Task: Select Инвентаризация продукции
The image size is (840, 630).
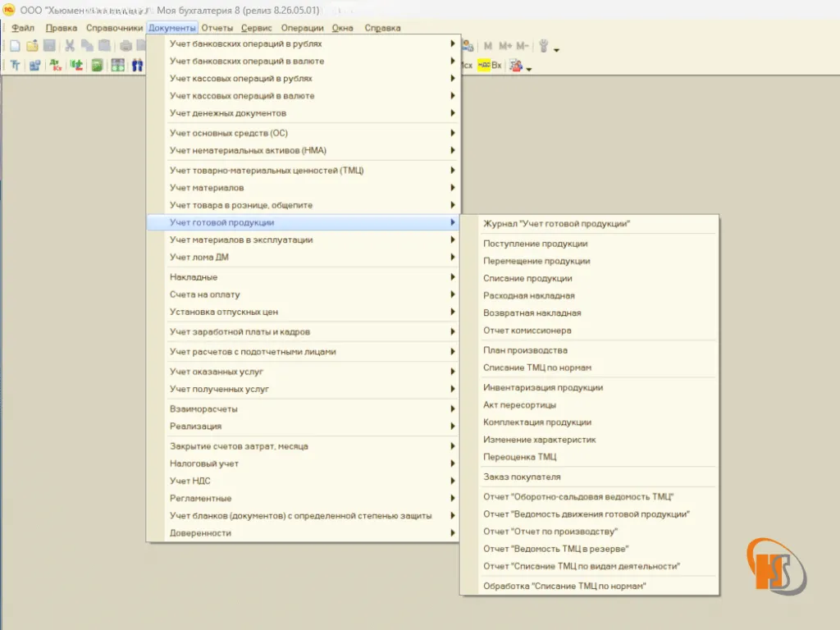Action: click(589, 387)
